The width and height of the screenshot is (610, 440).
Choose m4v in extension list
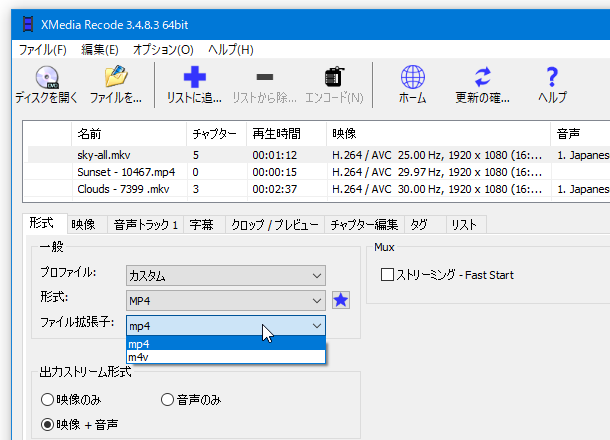click(x=226, y=357)
